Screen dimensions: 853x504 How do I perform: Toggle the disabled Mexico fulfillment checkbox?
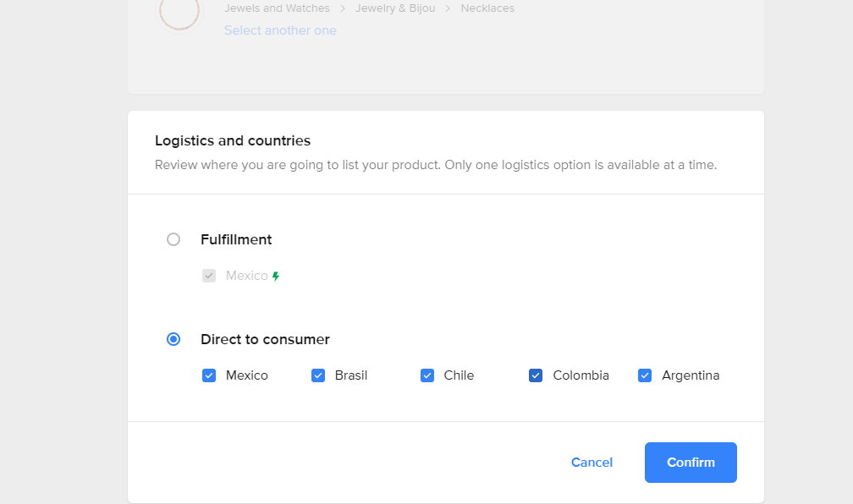[209, 276]
